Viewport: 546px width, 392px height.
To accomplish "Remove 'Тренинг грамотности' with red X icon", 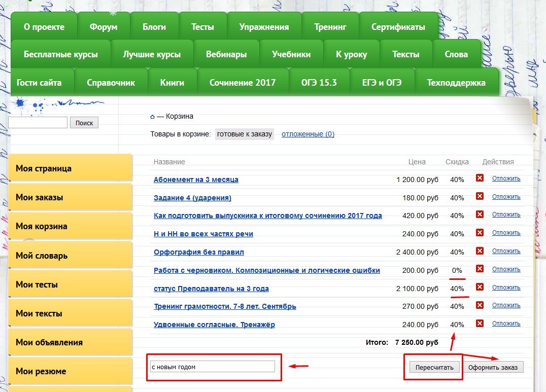I will pyautogui.click(x=480, y=305).
